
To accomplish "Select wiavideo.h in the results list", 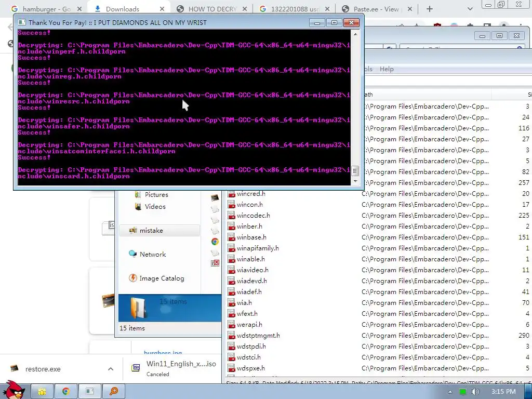I will [x=252, y=270].
